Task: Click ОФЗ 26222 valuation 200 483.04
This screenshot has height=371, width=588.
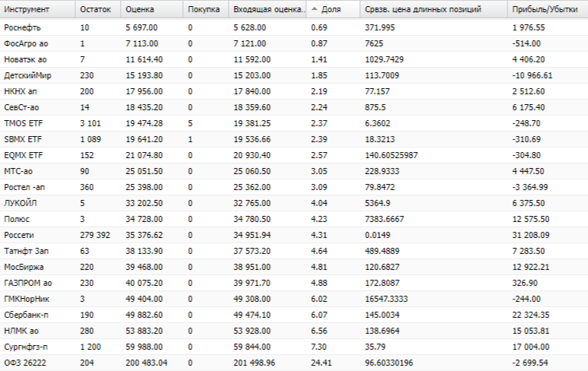Action: click(x=147, y=363)
